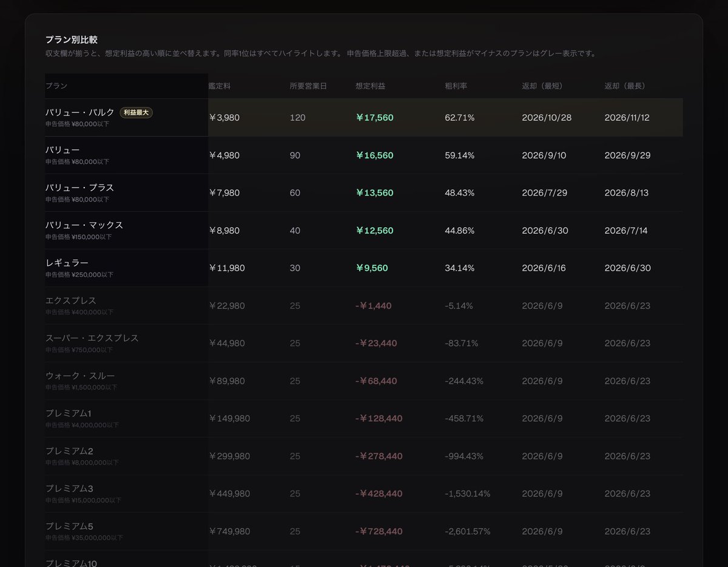Image resolution: width=728 pixels, height=567 pixels.
Task: Click the 62.71% gross margin
Action: click(x=460, y=118)
